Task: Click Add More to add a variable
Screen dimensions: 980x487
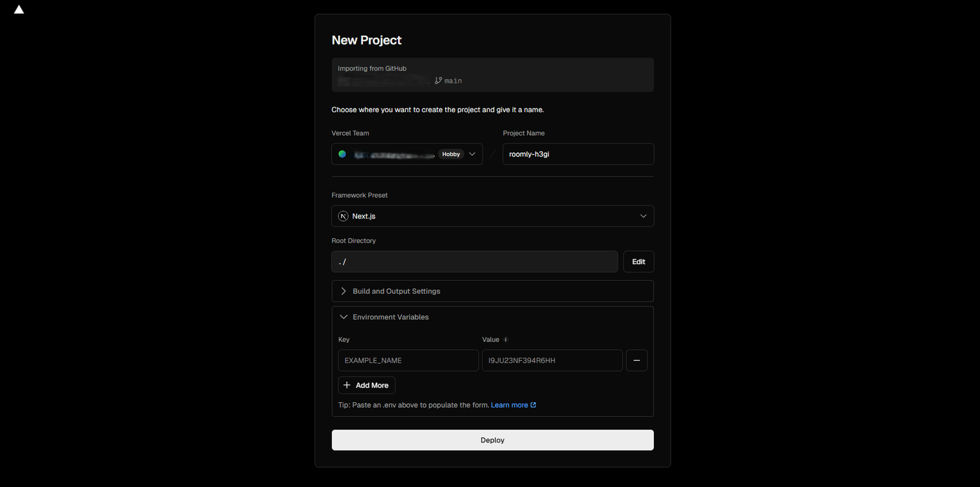Action: (x=366, y=385)
